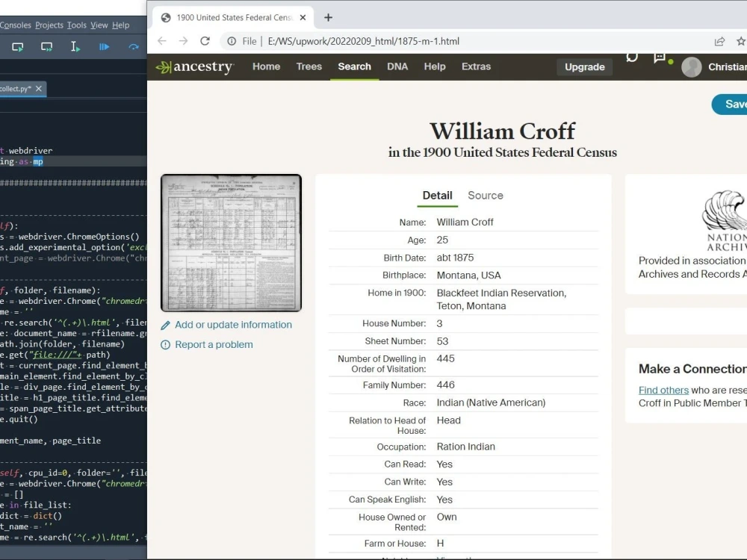Screen dimensions: 747x560
Task: Open the Help menu in the IDE
Action: (x=120, y=25)
